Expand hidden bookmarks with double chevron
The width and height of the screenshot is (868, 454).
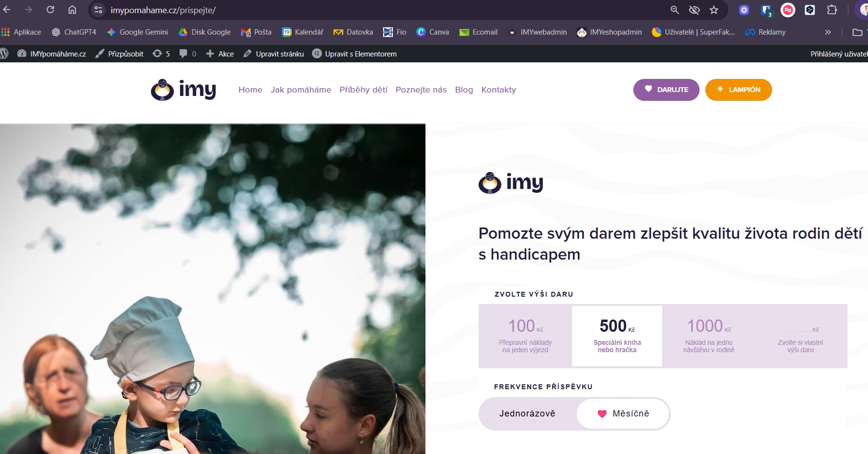click(x=828, y=32)
